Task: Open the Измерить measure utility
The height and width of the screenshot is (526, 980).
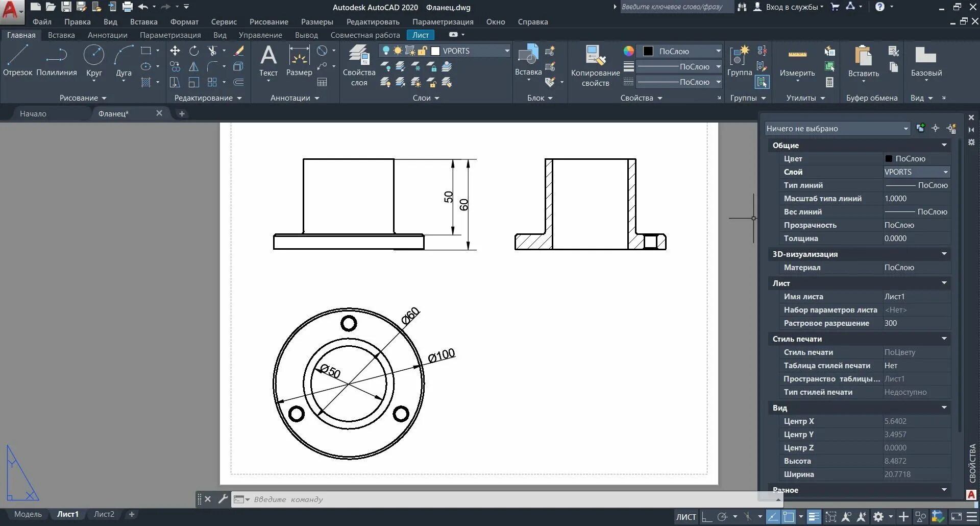Action: click(797, 63)
